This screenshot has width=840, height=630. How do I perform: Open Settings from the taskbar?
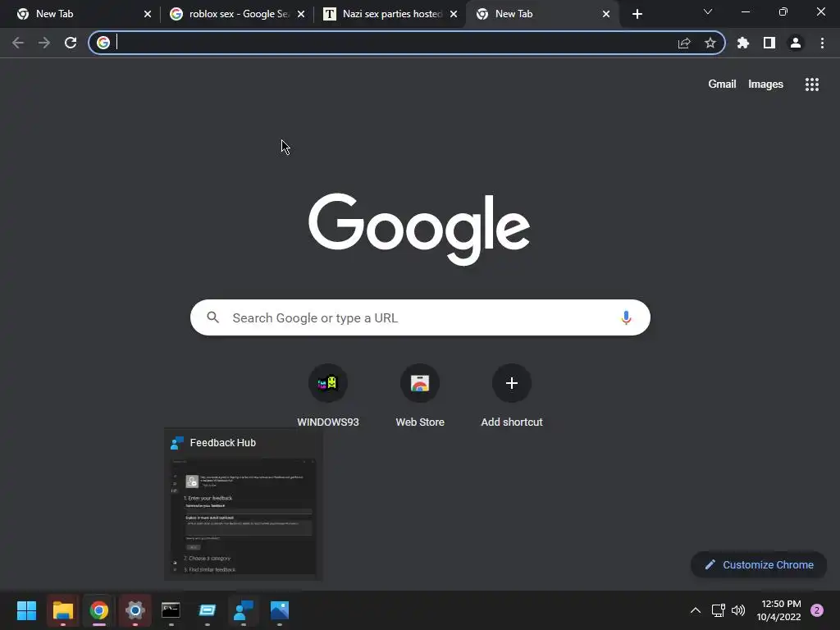[x=135, y=610]
